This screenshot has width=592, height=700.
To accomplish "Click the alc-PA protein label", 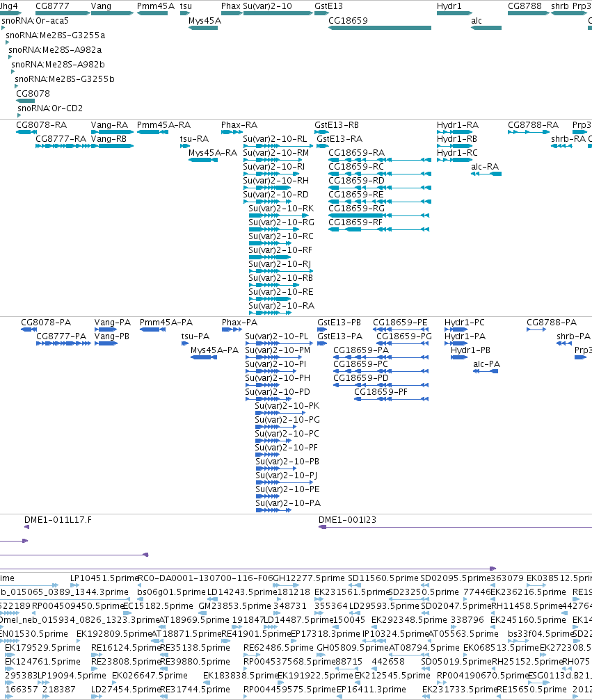I will tap(486, 364).
